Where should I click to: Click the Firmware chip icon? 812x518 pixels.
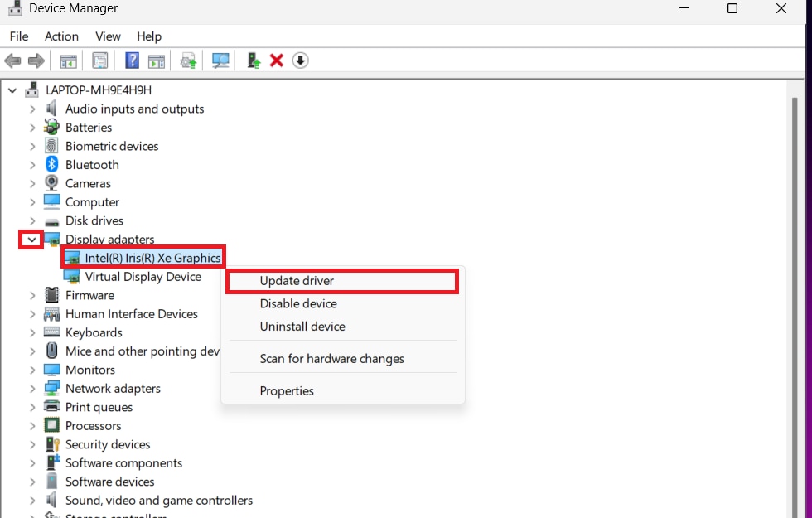click(x=51, y=295)
